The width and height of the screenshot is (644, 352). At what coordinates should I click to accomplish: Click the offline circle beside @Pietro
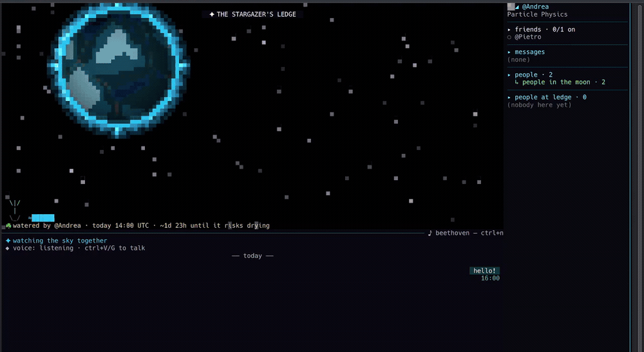click(x=509, y=37)
